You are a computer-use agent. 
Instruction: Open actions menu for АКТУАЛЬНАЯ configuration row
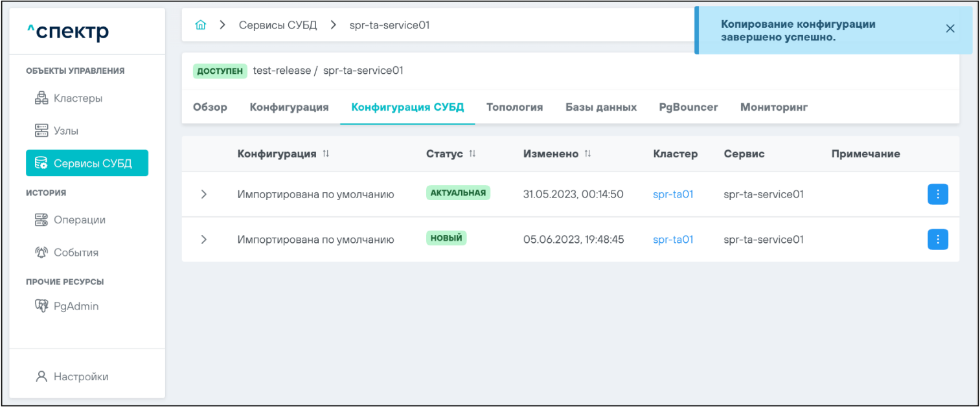pos(937,194)
